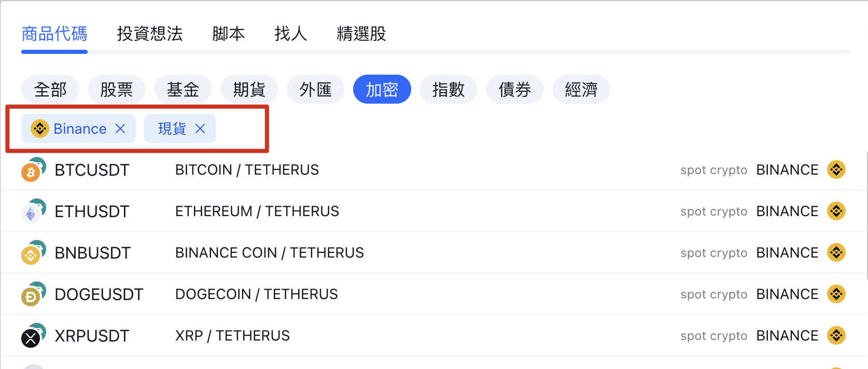Click the Binance exchange icon on BTCUSDT row
This screenshot has width=868, height=369.
[x=836, y=169]
